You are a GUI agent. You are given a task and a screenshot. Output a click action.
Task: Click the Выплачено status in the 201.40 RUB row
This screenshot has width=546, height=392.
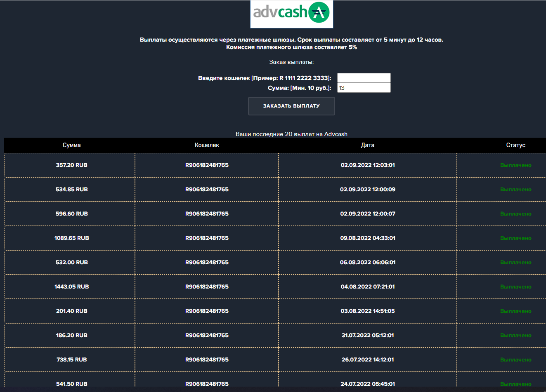tap(516, 311)
